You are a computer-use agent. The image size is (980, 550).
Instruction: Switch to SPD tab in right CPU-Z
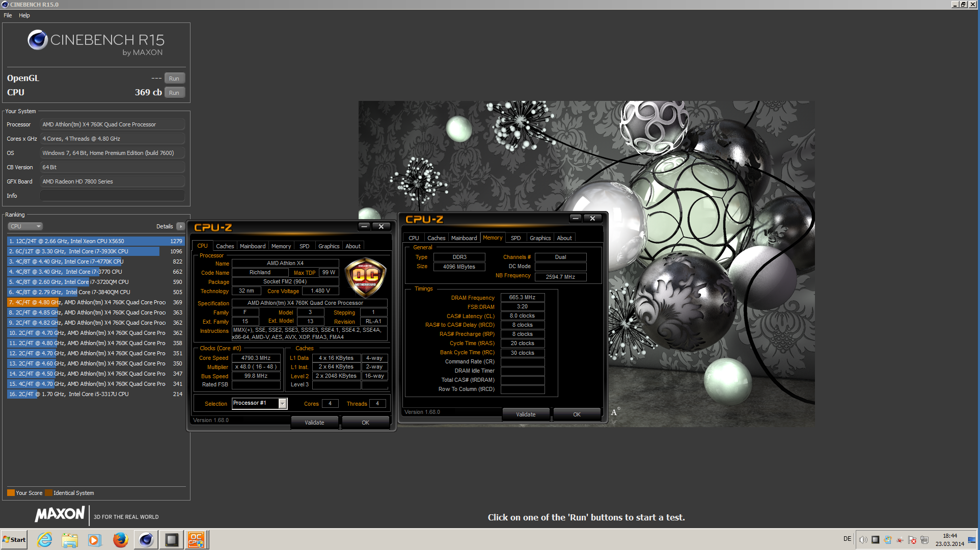click(516, 238)
